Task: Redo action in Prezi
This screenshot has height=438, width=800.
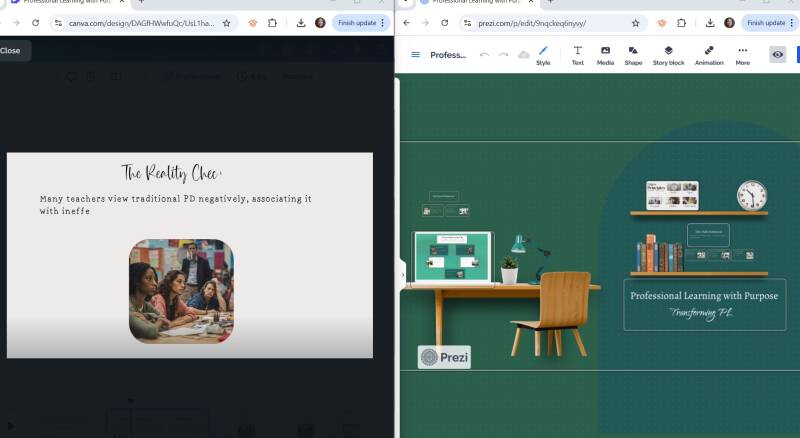Action: [x=504, y=55]
